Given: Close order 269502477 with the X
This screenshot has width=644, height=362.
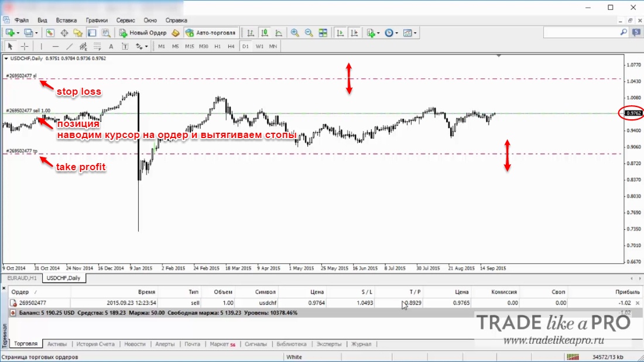Looking at the screenshot, I should (x=638, y=303).
